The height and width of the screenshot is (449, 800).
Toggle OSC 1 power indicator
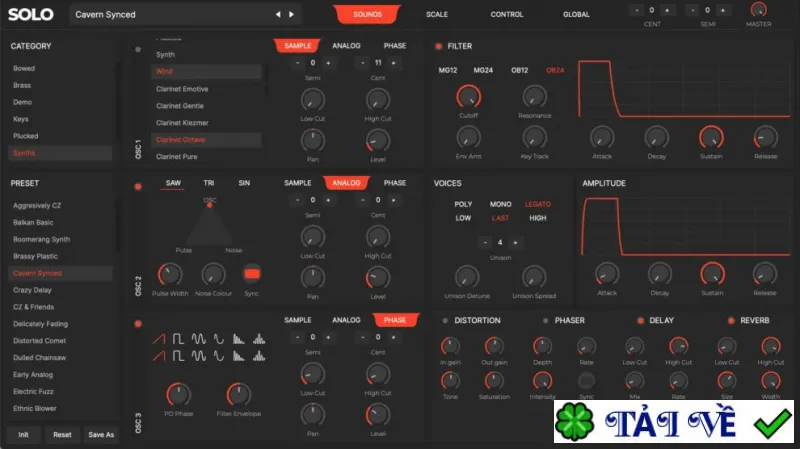click(x=138, y=49)
